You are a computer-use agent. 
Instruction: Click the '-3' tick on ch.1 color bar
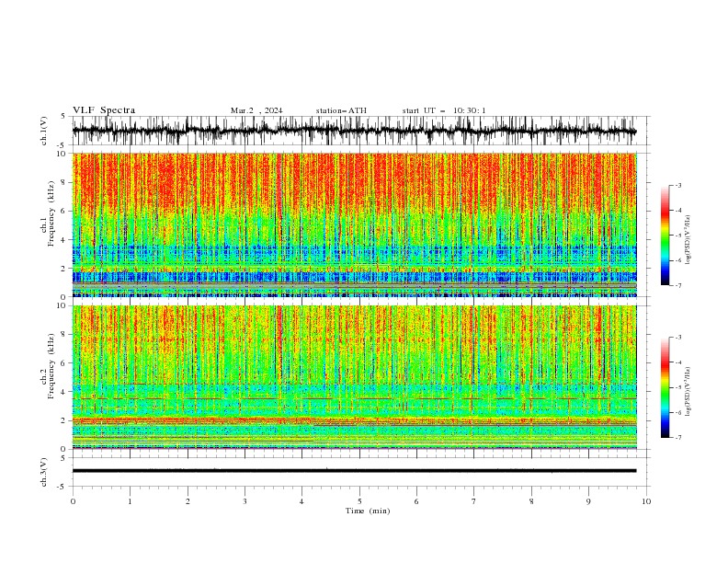677,185
